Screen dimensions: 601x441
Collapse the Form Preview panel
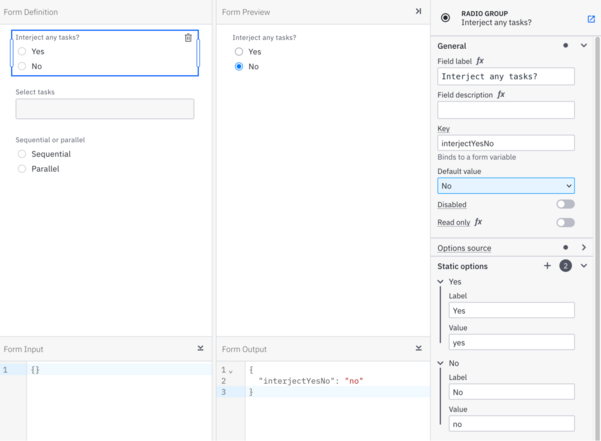[x=419, y=11]
